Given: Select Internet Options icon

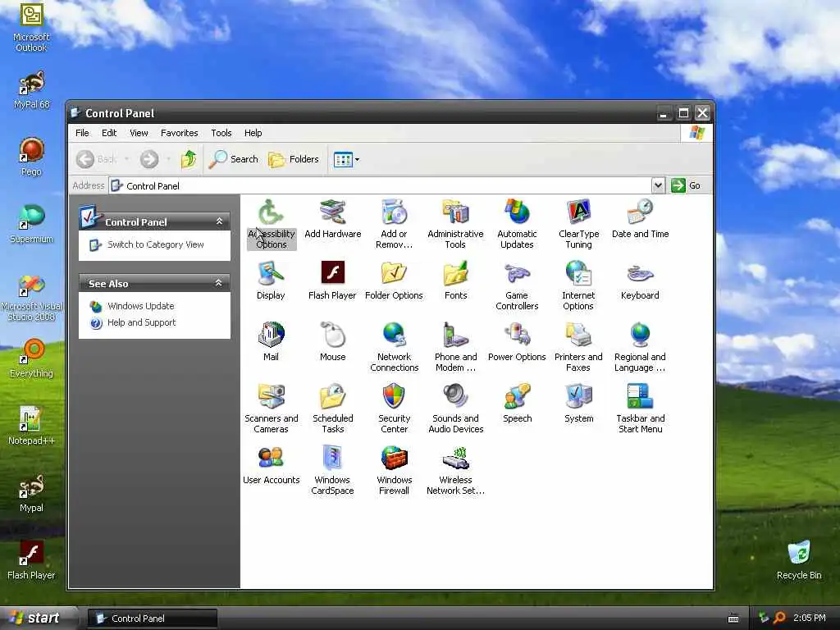Looking at the screenshot, I should [x=578, y=285].
